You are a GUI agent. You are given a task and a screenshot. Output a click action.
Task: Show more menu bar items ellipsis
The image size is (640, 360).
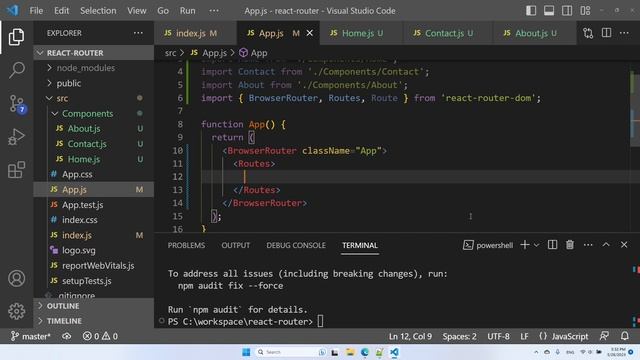tap(214, 11)
